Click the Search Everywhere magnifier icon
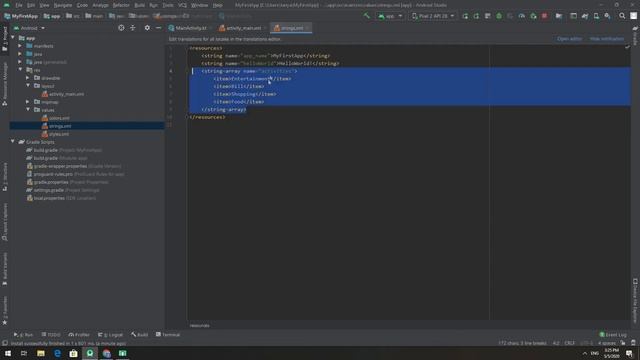Viewport: 640px width, 360px height. coord(622,16)
